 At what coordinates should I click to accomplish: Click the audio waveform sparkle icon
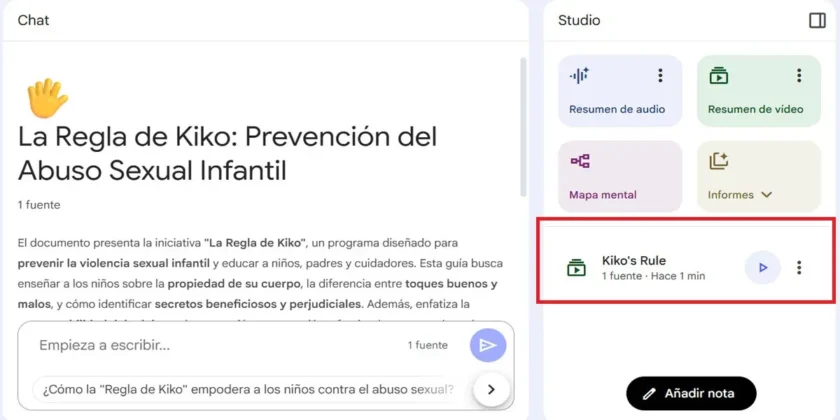coord(579,76)
